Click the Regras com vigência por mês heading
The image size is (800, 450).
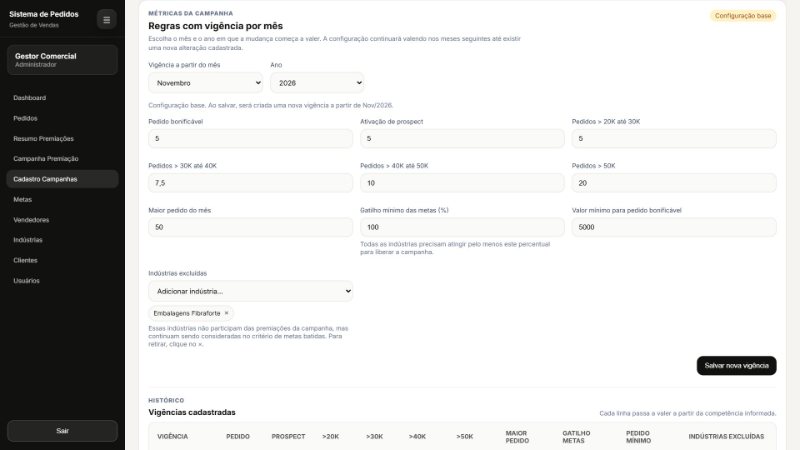[x=215, y=26]
